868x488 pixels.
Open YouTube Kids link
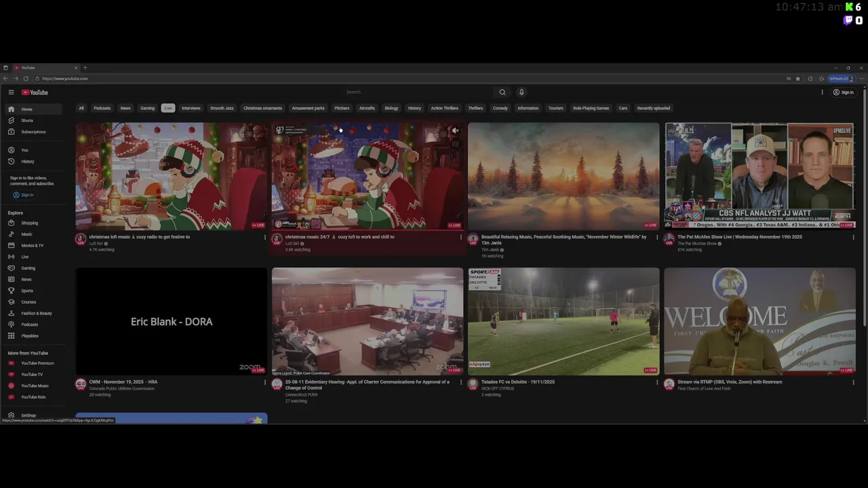(x=34, y=397)
